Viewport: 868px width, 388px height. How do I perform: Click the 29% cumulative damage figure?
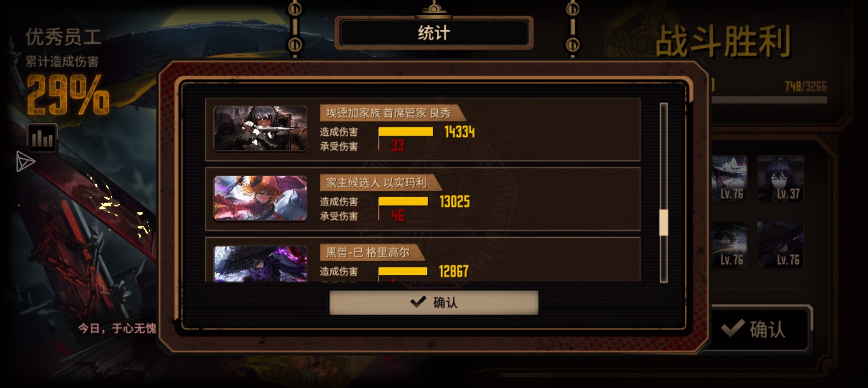pos(68,95)
